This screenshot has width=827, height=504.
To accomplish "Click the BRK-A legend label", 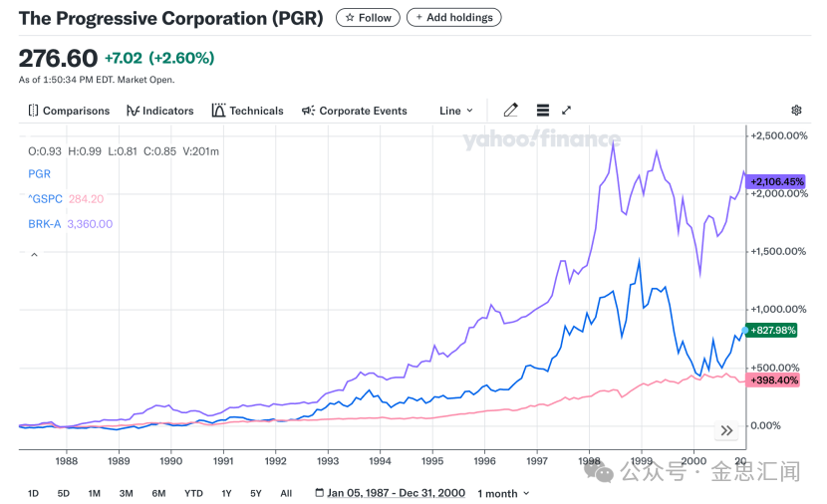I will click(44, 224).
